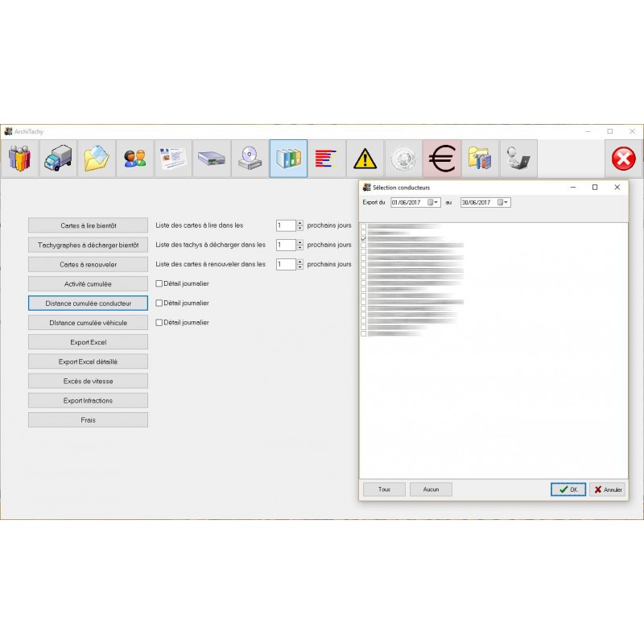Open the tachygraph reader icon dropdown toolbar item
Screen dimensions: 644x644
[x=211, y=159]
